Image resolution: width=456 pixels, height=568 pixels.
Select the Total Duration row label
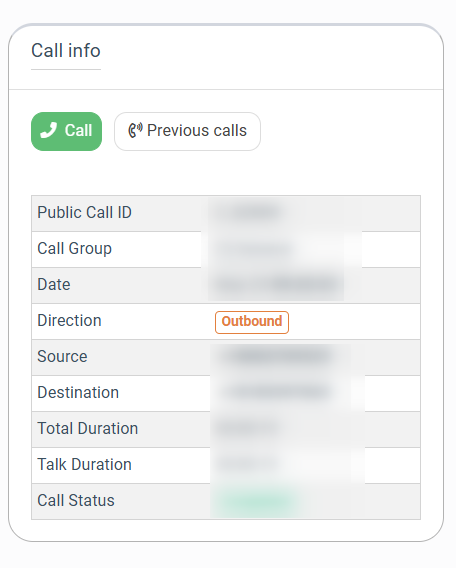coord(88,429)
